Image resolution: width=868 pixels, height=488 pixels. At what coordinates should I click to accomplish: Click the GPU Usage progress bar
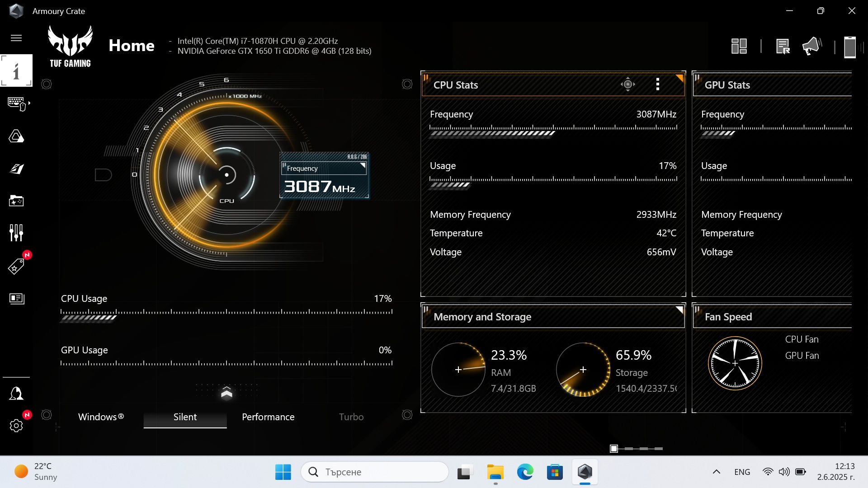(226, 363)
